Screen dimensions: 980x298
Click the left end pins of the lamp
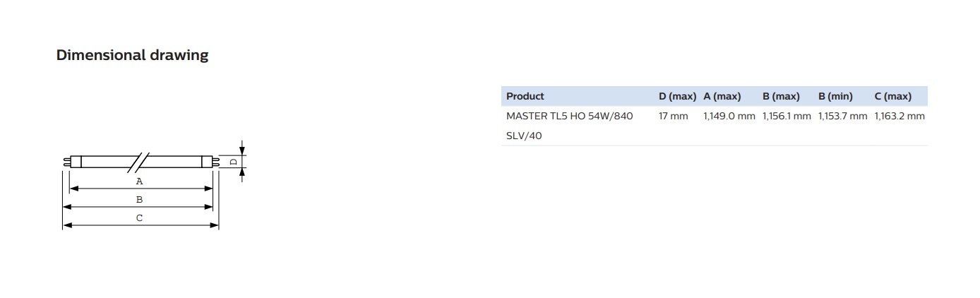(66, 162)
